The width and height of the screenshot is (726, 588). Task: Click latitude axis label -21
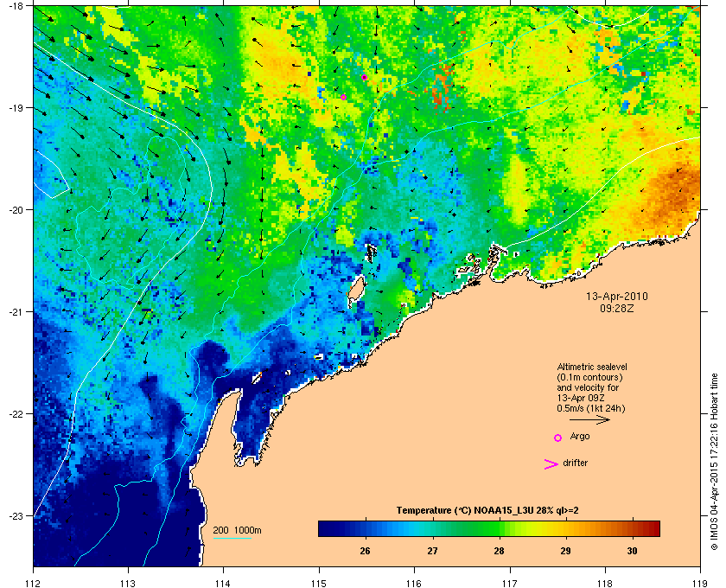pyautogui.click(x=16, y=312)
